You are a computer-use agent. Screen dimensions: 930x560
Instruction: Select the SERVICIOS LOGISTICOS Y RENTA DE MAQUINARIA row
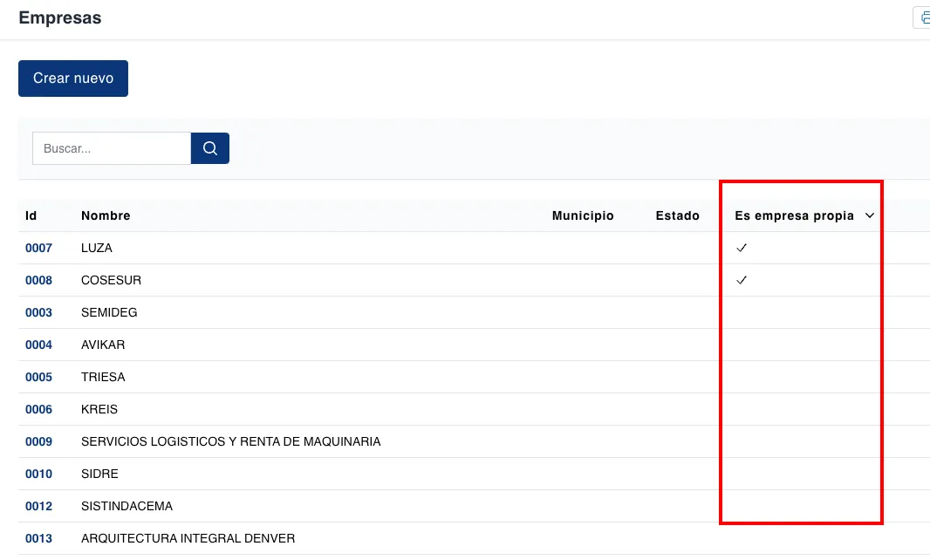pyautogui.click(x=230, y=441)
